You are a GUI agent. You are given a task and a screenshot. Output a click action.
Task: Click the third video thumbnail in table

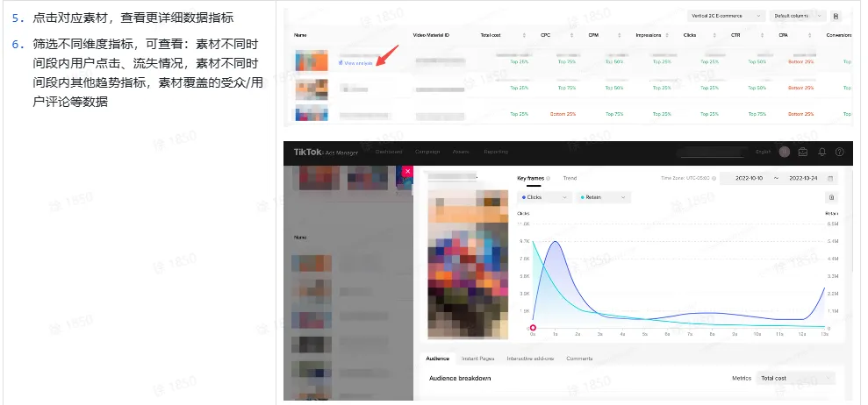coord(311,113)
